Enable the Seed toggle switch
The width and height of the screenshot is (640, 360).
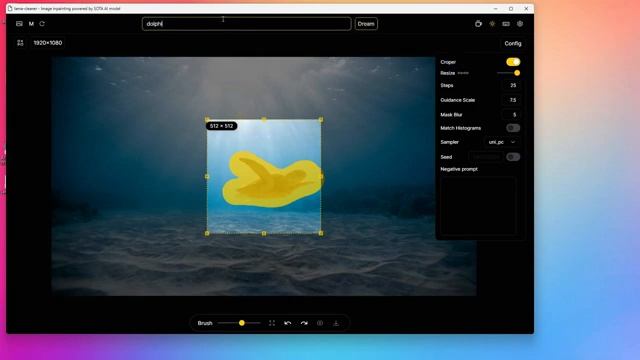tap(513, 157)
